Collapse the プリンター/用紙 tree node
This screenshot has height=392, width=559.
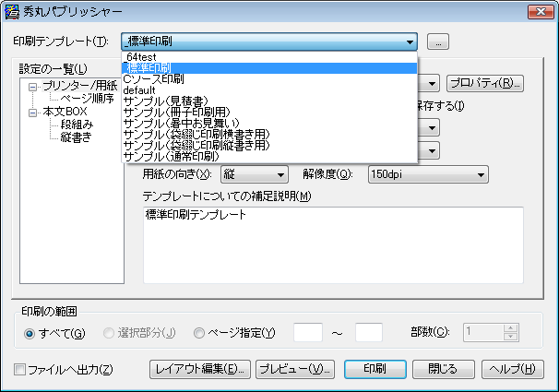33,86
